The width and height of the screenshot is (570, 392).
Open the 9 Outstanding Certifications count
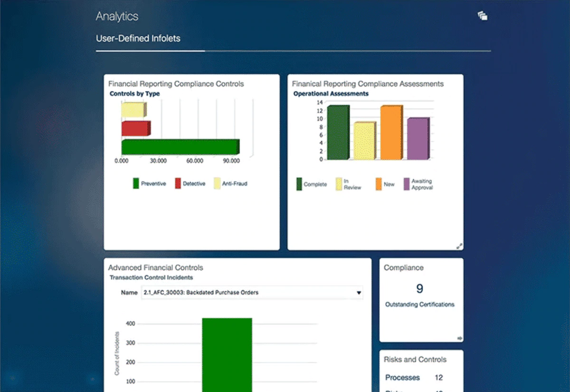point(419,289)
